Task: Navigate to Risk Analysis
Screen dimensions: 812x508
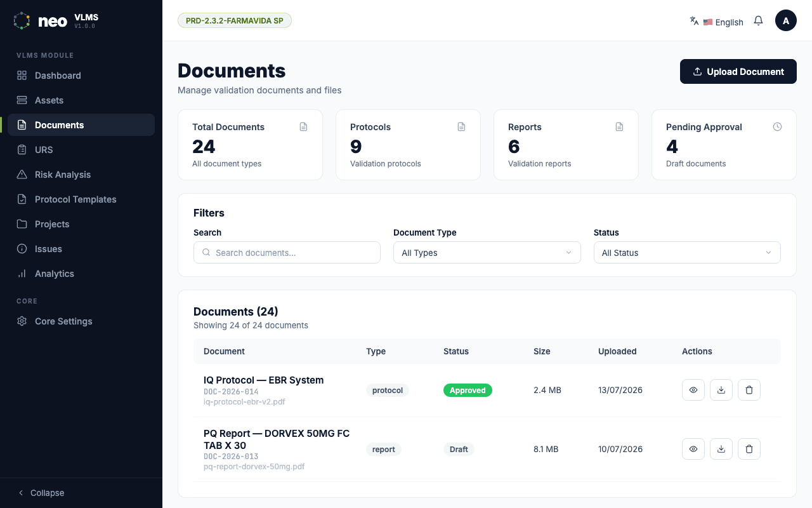Action: (x=81, y=175)
